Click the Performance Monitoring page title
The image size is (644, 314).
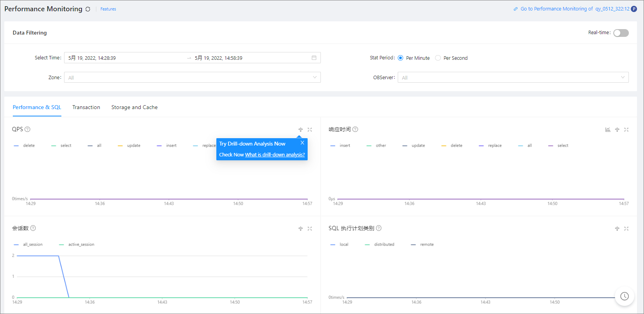coord(43,9)
